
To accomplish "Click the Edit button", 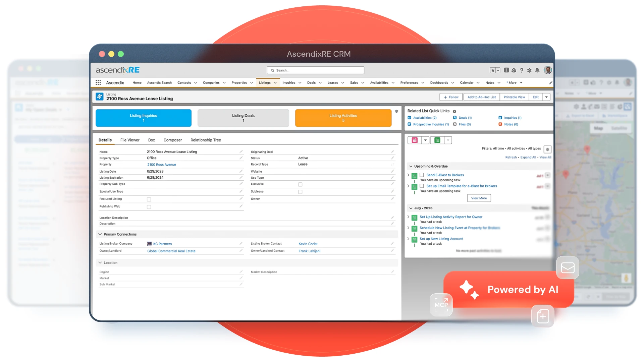I will pyautogui.click(x=536, y=97).
